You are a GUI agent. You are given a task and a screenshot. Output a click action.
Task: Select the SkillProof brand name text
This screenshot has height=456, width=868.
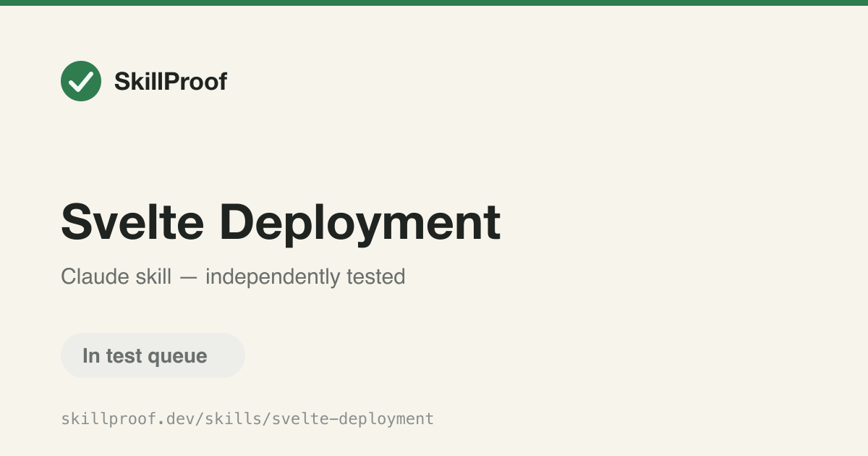point(171,82)
